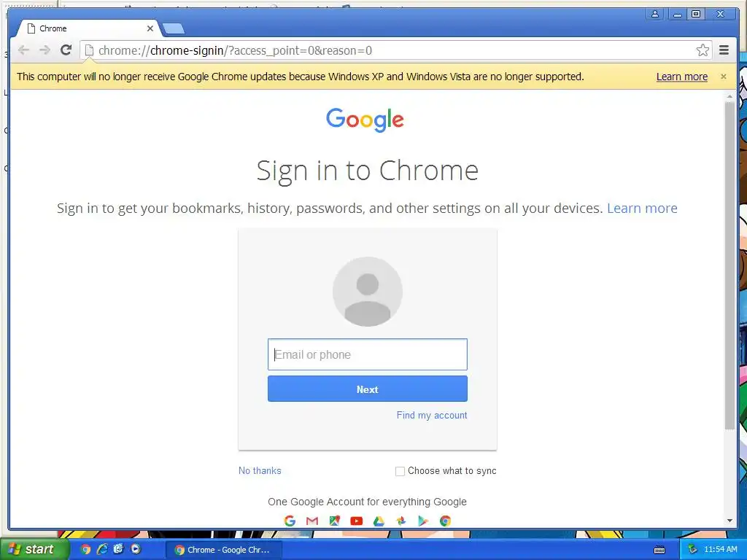Click the vertical scrollbar thumb
Image resolution: width=747 pixels, height=560 pixels.
[729, 265]
